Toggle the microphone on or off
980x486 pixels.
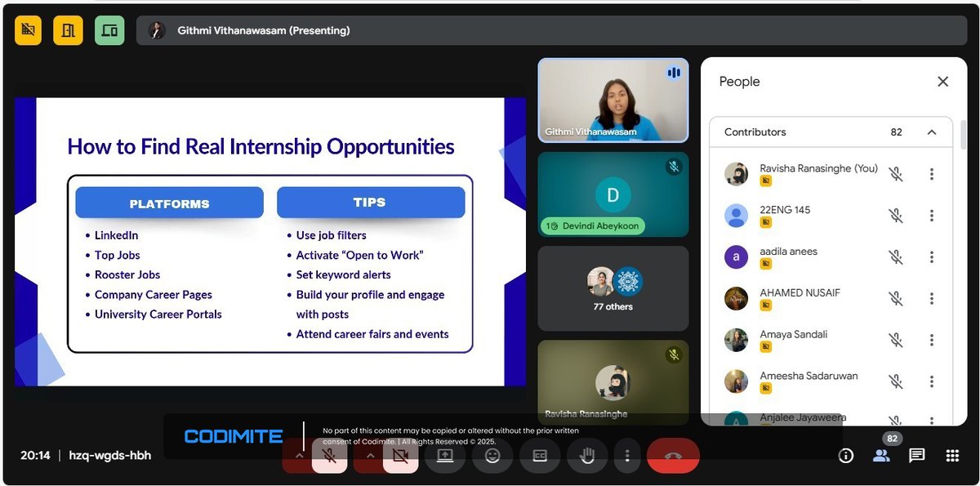330,456
